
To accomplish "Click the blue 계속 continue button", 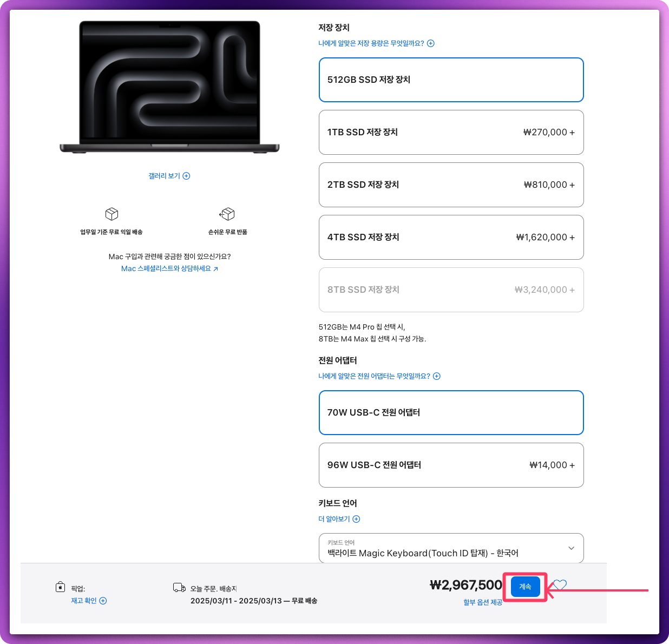I will (x=525, y=587).
